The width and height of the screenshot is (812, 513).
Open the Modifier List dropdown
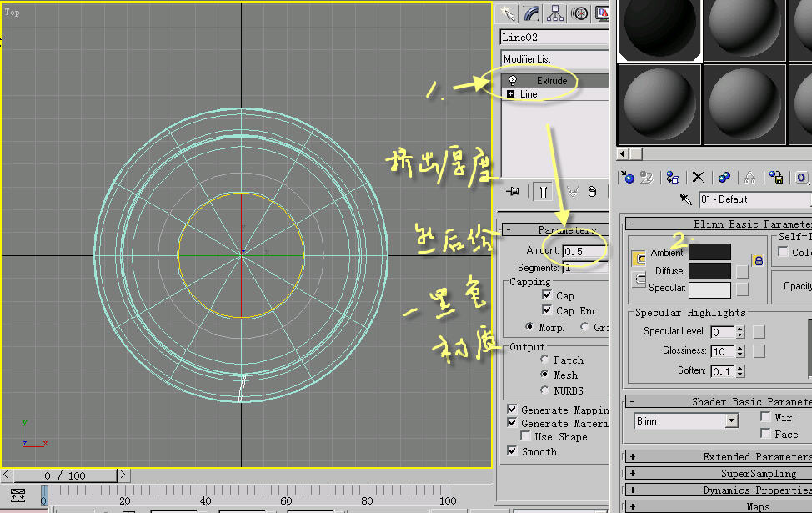tap(554, 59)
